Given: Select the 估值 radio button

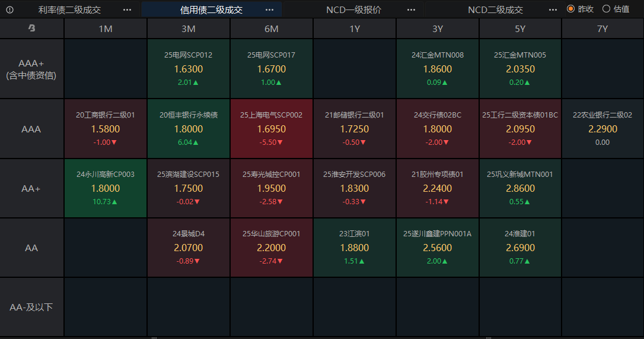Looking at the screenshot, I should click(606, 9).
